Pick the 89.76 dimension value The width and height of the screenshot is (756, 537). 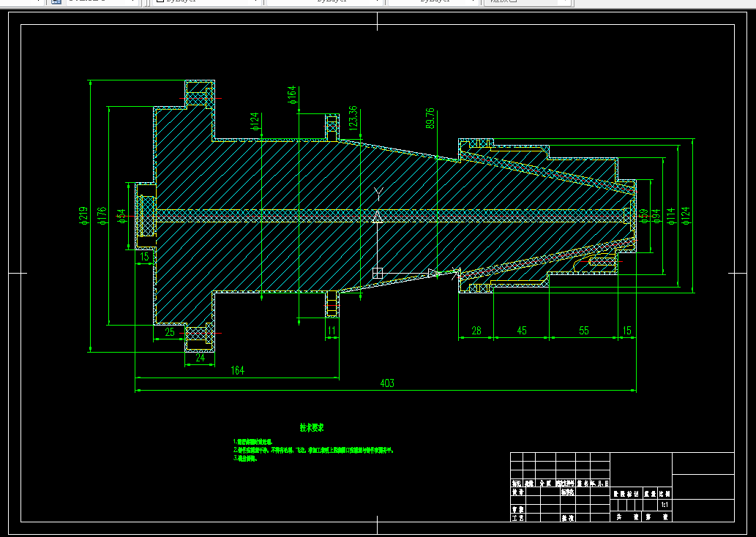[x=430, y=118]
